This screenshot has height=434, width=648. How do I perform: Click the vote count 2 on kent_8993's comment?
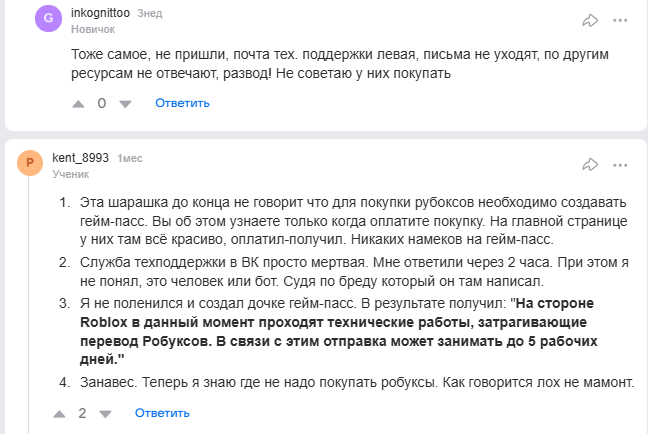pos(82,413)
